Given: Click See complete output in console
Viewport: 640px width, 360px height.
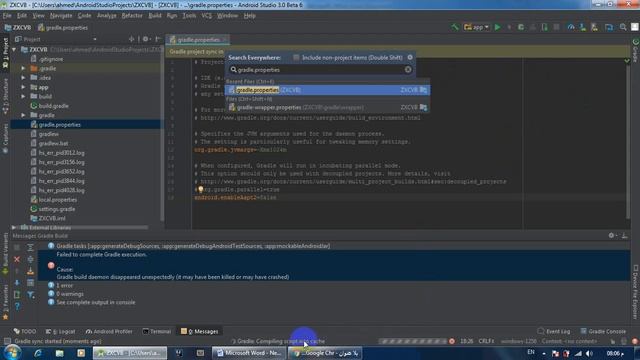Looking at the screenshot, I should tap(96, 302).
